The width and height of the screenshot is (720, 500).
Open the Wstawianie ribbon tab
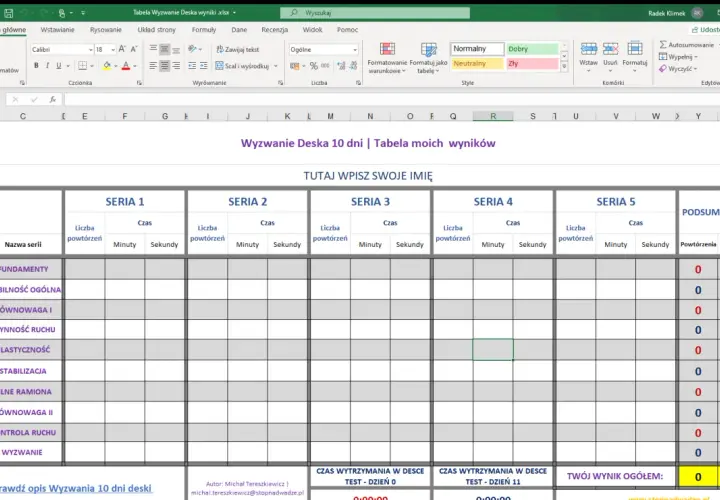[57, 30]
